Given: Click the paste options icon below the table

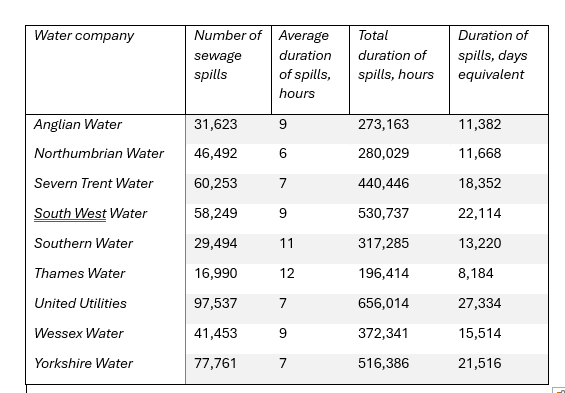Looking at the screenshot, I should point(560,390).
